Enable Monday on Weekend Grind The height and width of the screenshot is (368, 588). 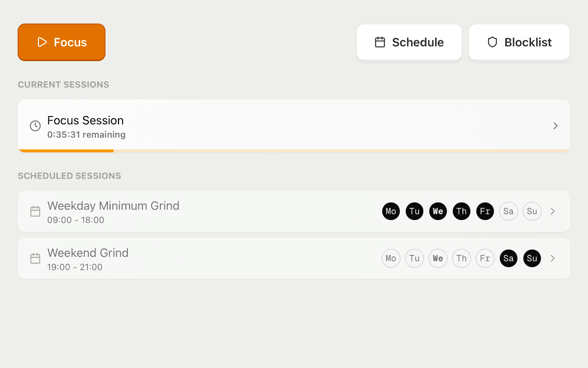pos(391,258)
